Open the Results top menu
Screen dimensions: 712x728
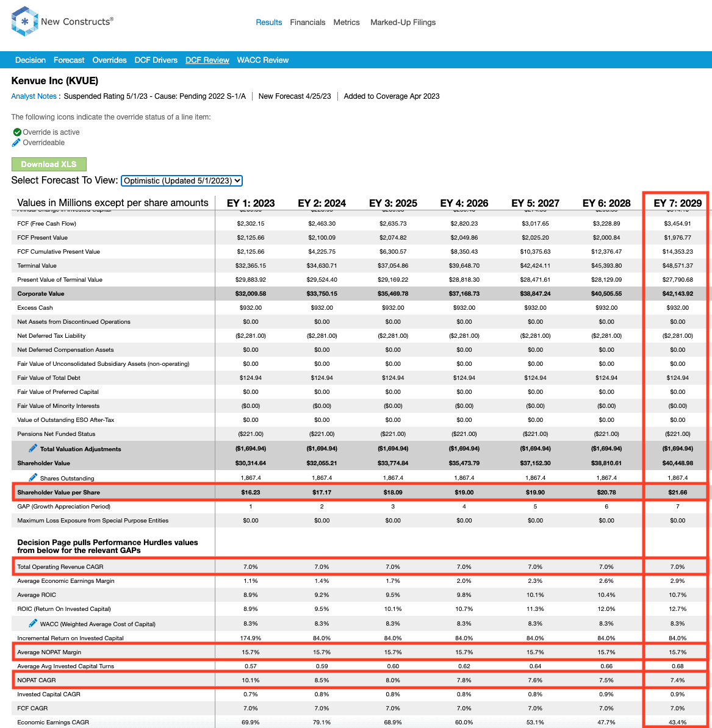click(269, 23)
